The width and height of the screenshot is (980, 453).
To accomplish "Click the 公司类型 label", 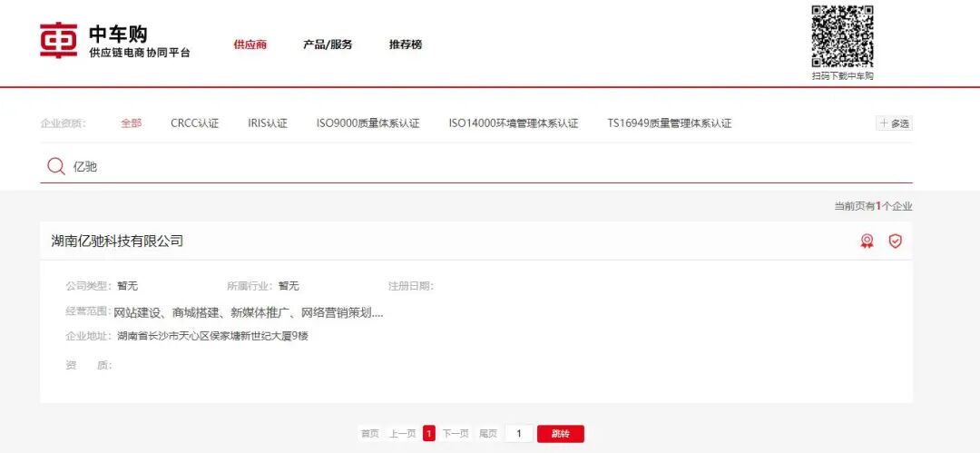I will (88, 287).
